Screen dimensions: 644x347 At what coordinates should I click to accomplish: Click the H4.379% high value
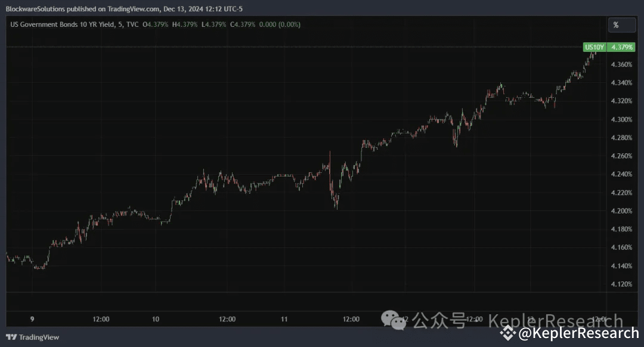185,24
